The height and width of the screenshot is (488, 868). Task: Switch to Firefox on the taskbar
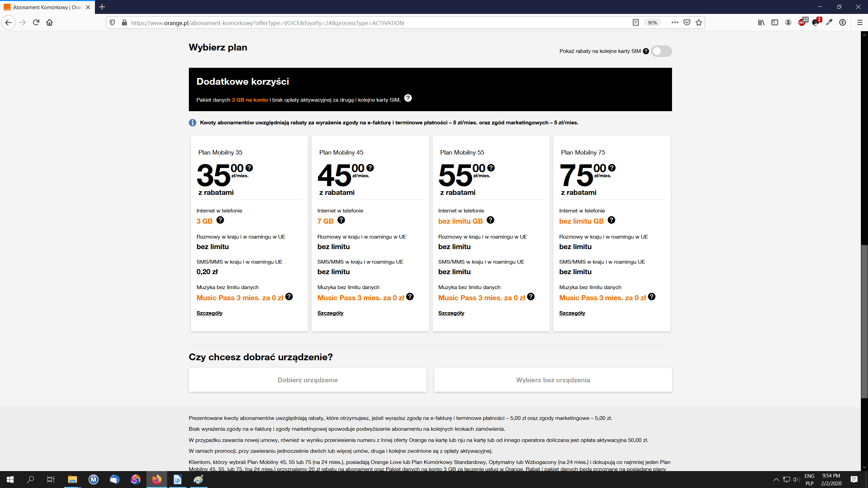[x=157, y=480]
